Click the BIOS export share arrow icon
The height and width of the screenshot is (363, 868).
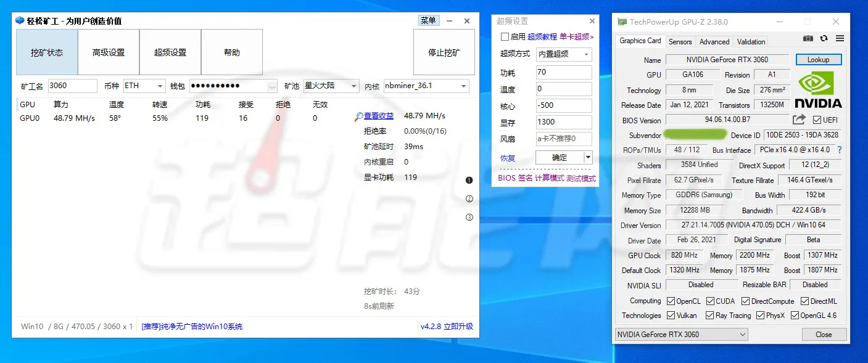[799, 120]
